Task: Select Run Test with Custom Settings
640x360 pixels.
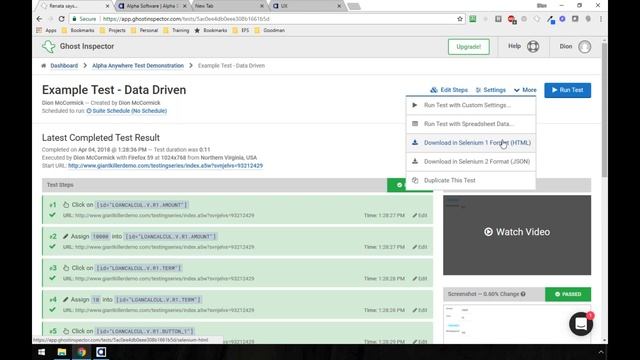Action: tap(471, 105)
